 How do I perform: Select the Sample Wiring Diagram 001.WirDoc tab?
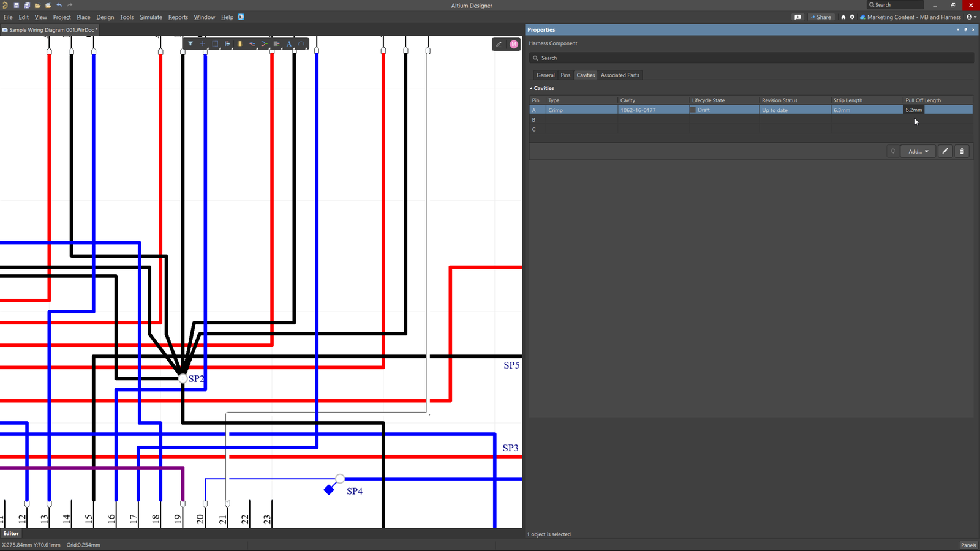[x=50, y=30]
